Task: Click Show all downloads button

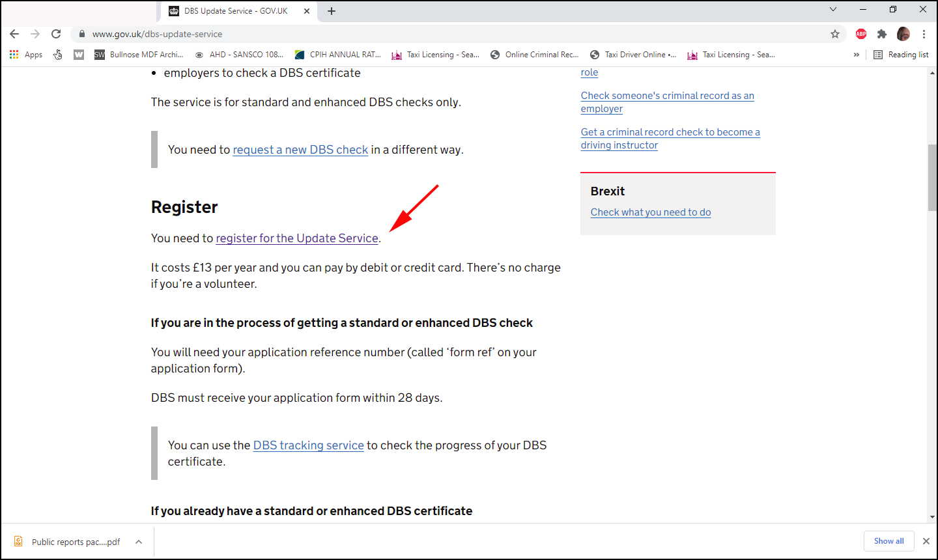Action: pyautogui.click(x=888, y=541)
